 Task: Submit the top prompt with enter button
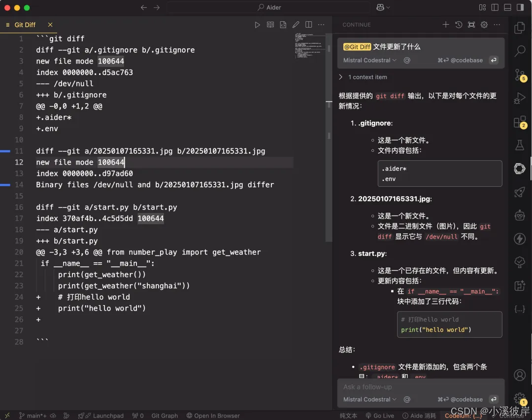tap(494, 60)
